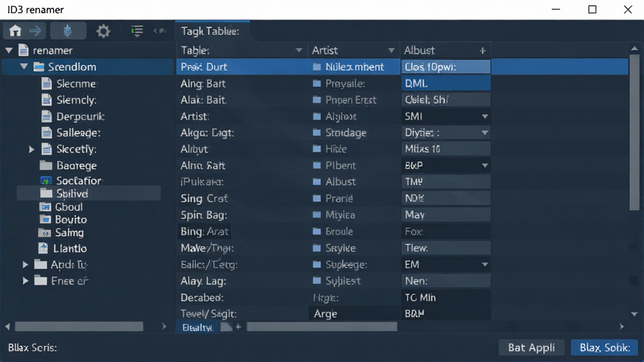Click the forward arrow toolbar icon
This screenshot has height=362, width=644.
(35, 31)
